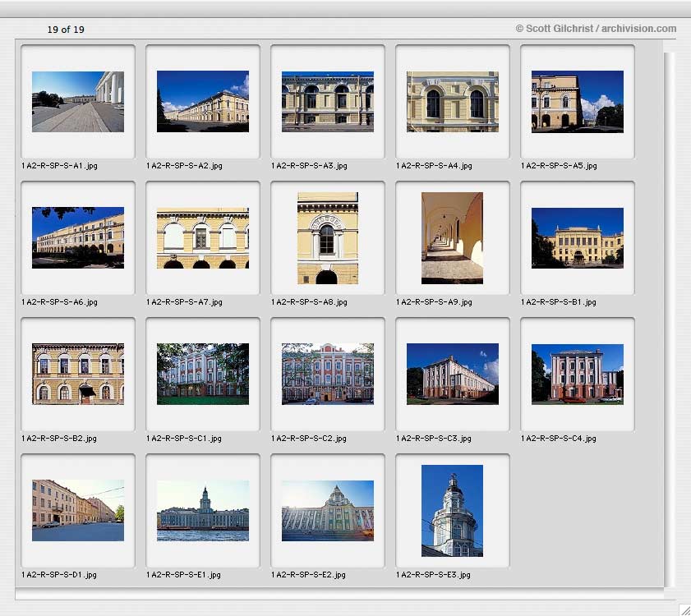Click filename label 1A2-R-SP-S-A5.jpg
This screenshot has width=691, height=616.
pyautogui.click(x=559, y=166)
